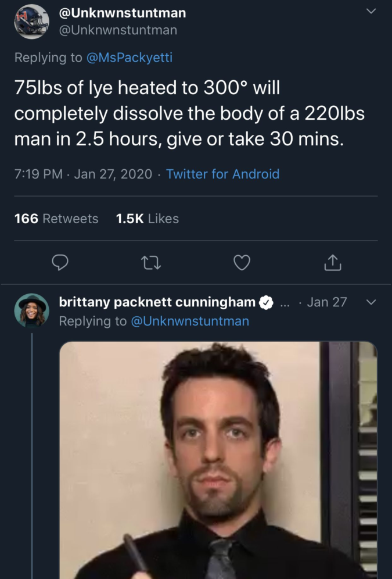
Task: Open the reply's attached image
Action: point(218,459)
